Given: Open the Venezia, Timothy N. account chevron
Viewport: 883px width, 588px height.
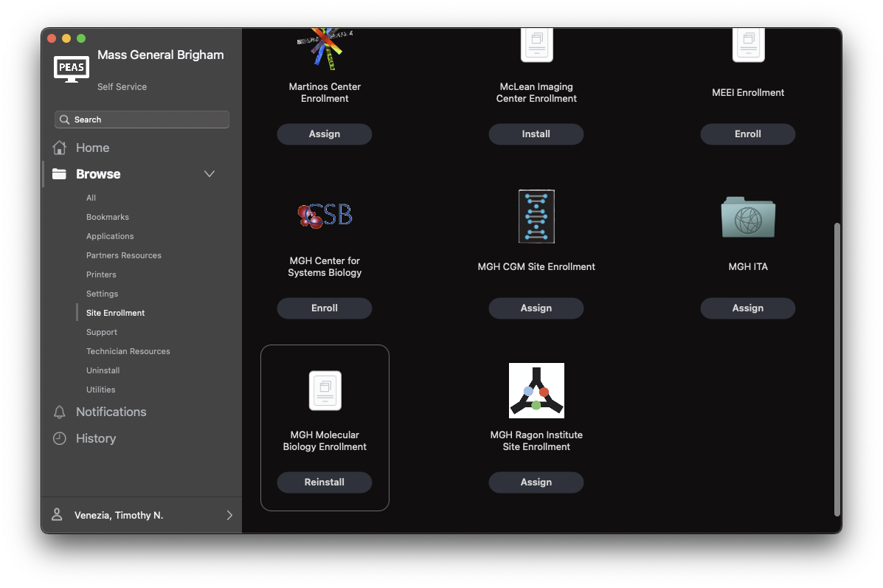Looking at the screenshot, I should 229,515.
